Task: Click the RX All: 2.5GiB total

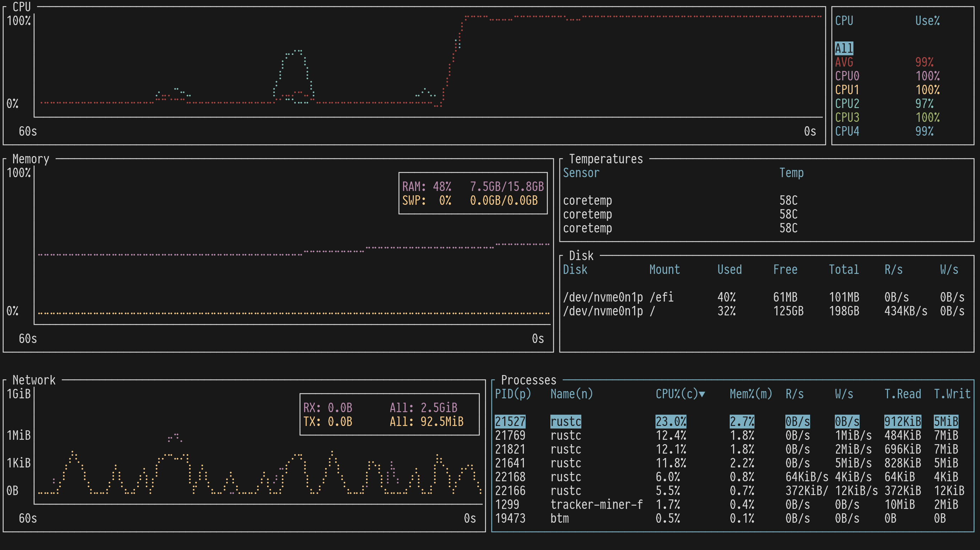Action: [423, 408]
